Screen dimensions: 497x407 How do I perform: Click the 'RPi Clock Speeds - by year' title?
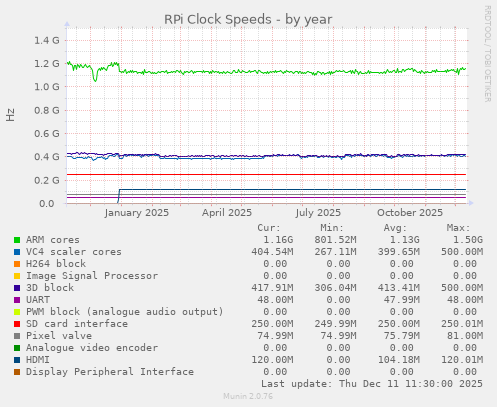248,20
